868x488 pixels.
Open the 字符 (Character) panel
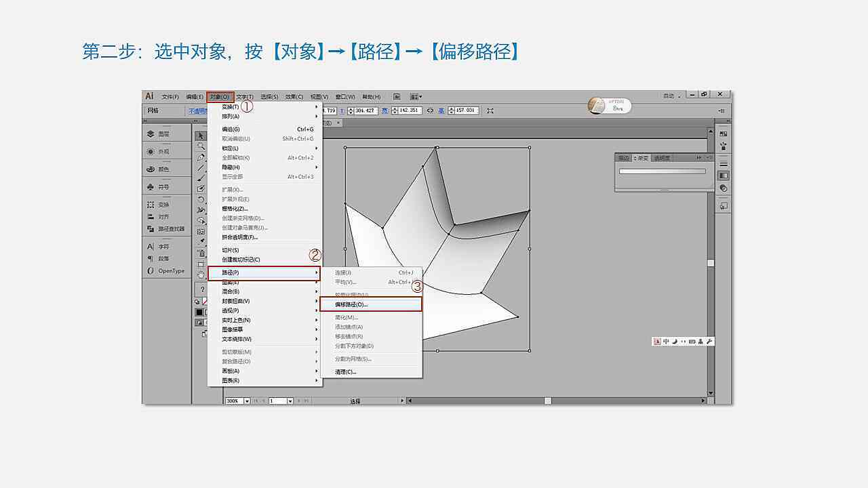click(x=159, y=247)
